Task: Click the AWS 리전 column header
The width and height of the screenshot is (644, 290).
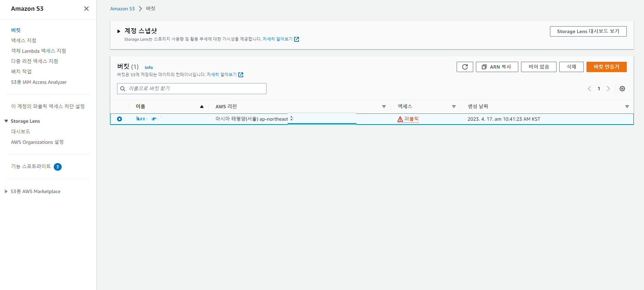Action: pyautogui.click(x=226, y=107)
